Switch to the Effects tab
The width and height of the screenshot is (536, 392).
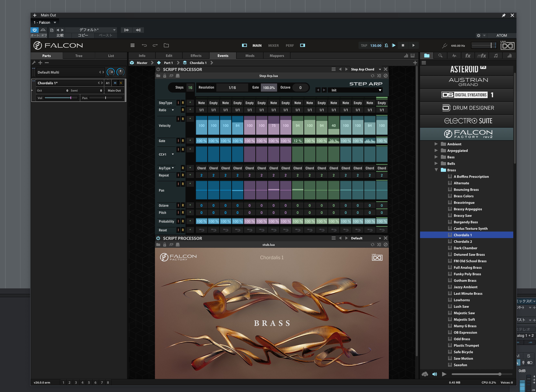tap(196, 56)
